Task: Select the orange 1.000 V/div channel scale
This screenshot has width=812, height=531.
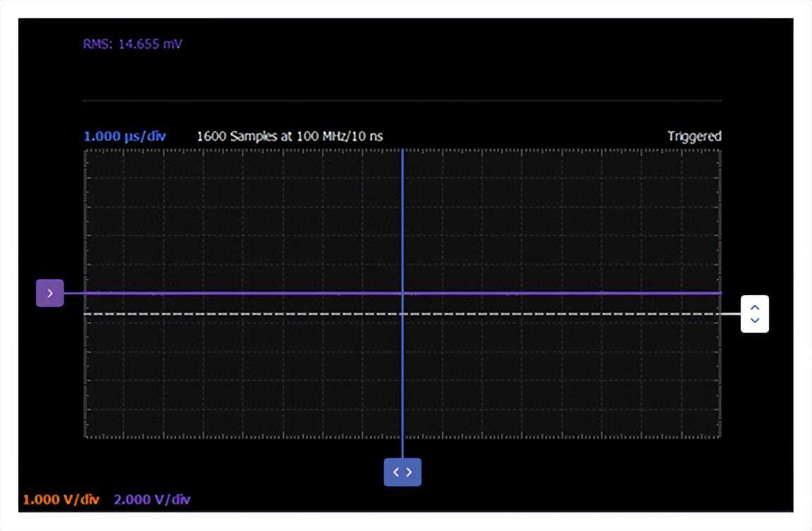Action: pyautogui.click(x=61, y=499)
